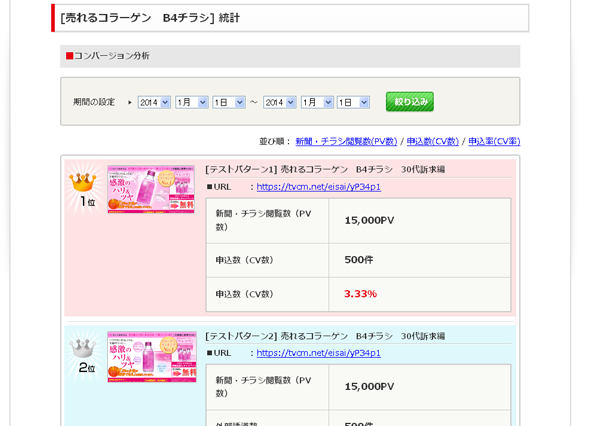
Task: Click the silver crown 2位 rank icon
Action: pyautogui.click(x=84, y=354)
